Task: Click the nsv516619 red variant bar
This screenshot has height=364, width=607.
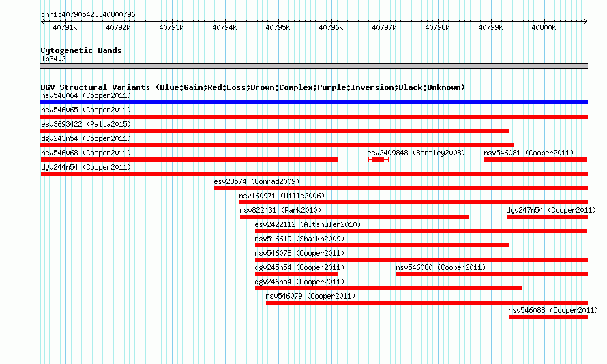Action: click(382, 245)
